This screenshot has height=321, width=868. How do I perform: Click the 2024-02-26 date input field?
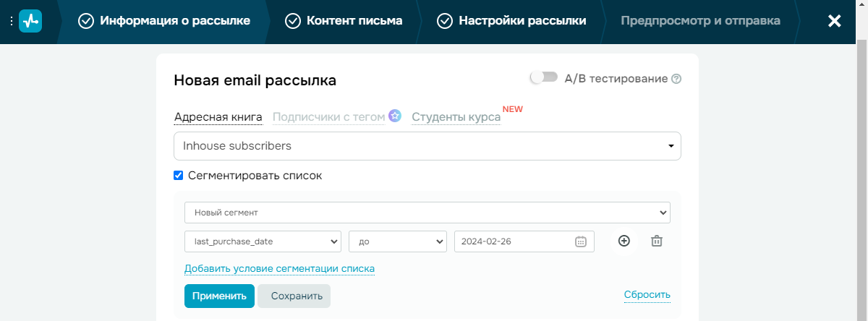coord(524,241)
